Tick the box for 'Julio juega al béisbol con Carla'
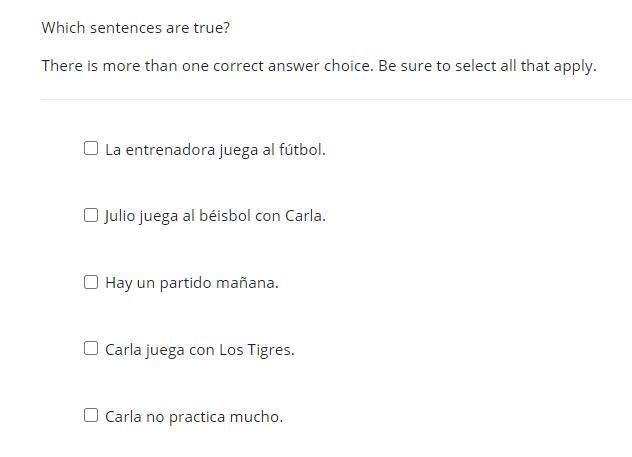 tap(91, 215)
